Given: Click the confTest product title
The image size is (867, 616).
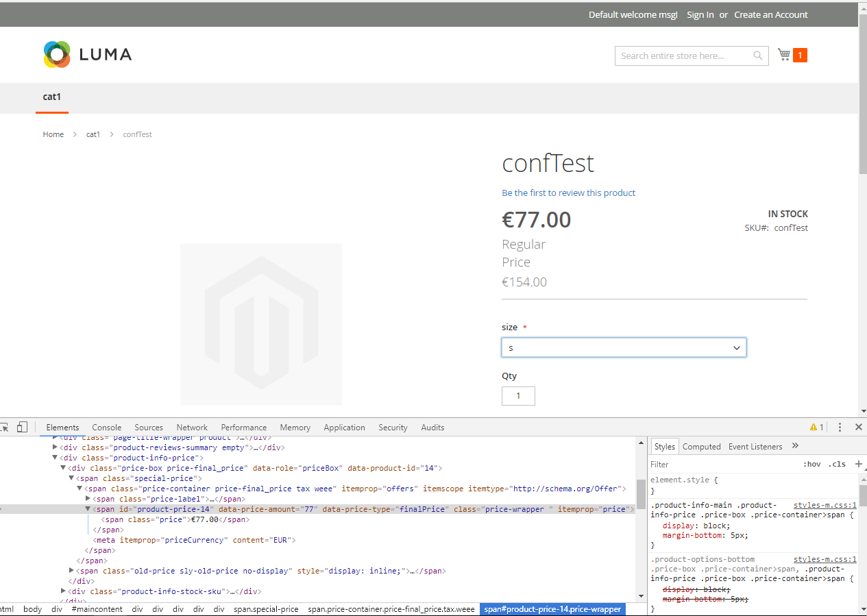Looking at the screenshot, I should pos(548,163).
